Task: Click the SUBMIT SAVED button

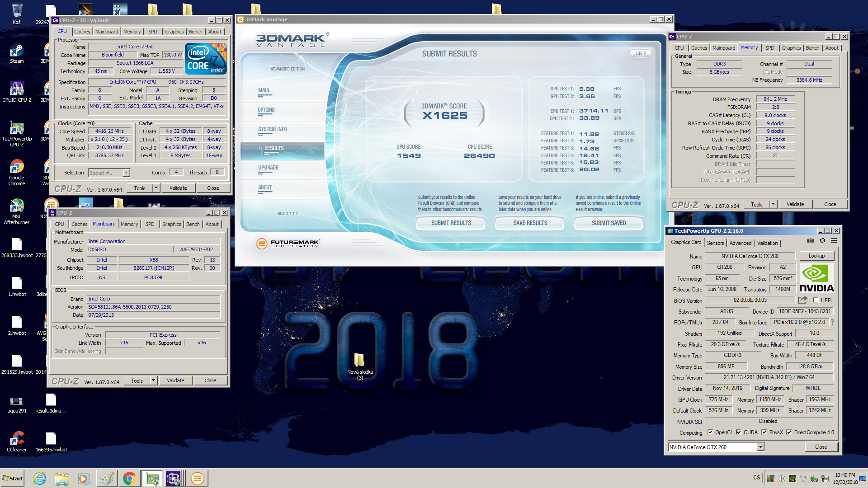Action: click(609, 223)
